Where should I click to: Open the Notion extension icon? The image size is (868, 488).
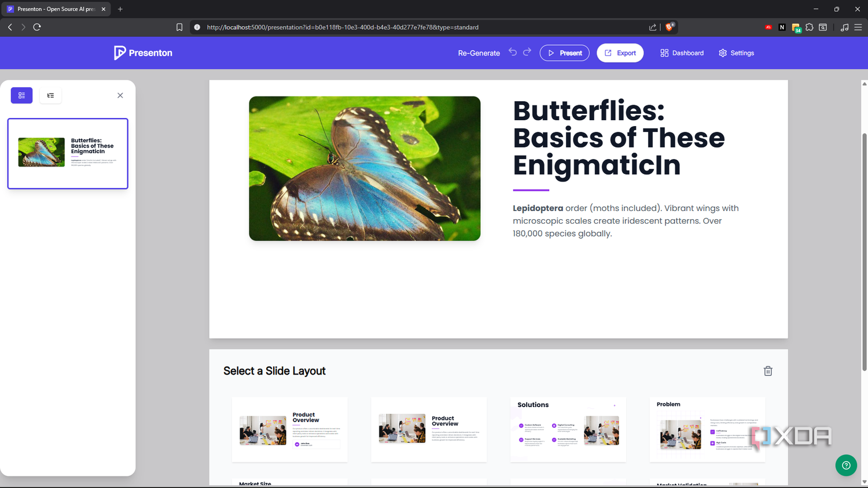point(782,27)
